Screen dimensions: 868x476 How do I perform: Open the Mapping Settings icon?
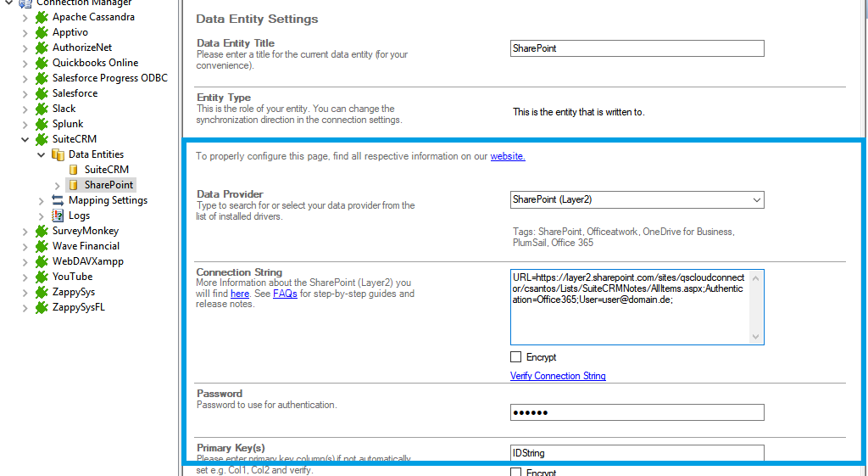58,200
